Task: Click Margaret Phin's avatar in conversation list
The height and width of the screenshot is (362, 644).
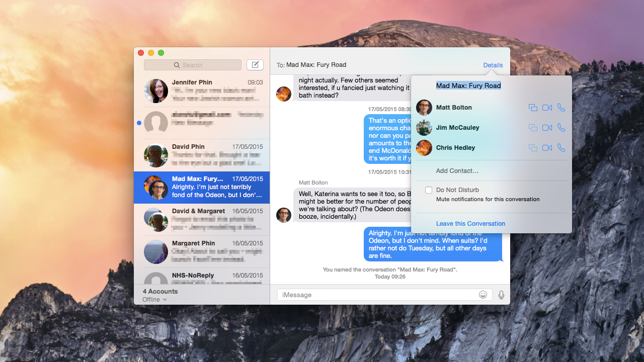Action: (156, 252)
